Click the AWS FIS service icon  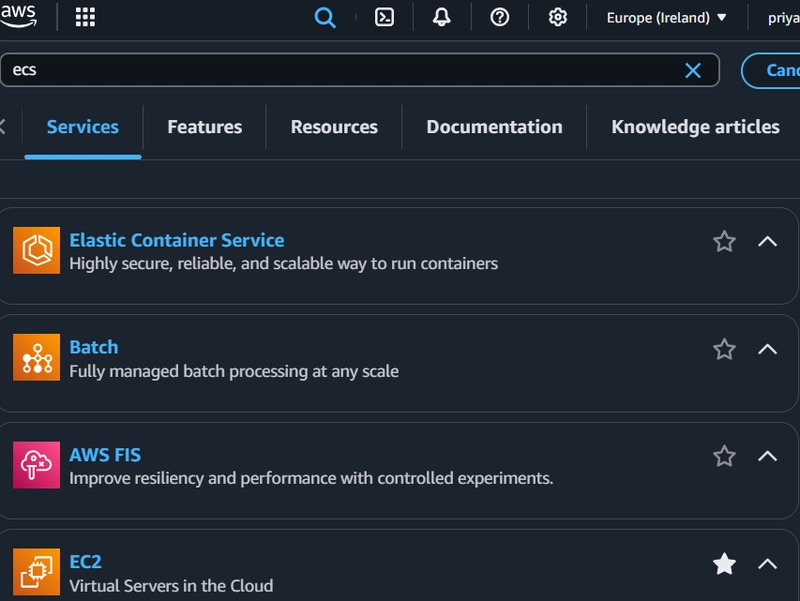click(x=36, y=465)
